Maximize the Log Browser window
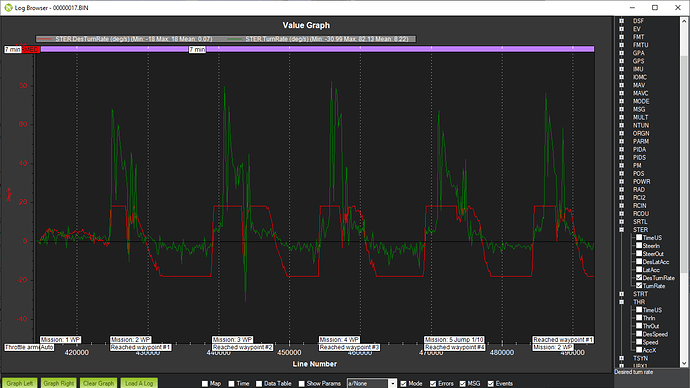690x388 pixels. [x=655, y=7]
